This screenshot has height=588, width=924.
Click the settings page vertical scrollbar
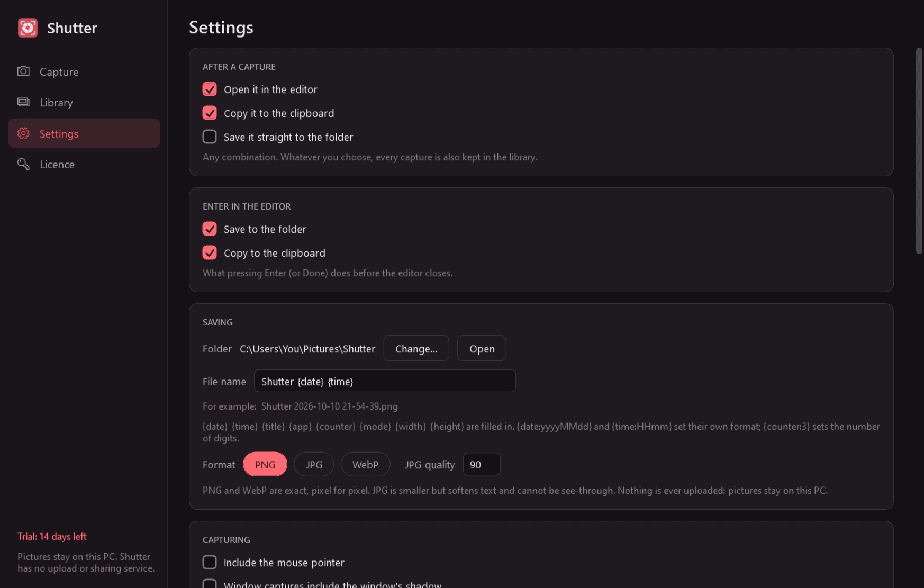click(919, 151)
